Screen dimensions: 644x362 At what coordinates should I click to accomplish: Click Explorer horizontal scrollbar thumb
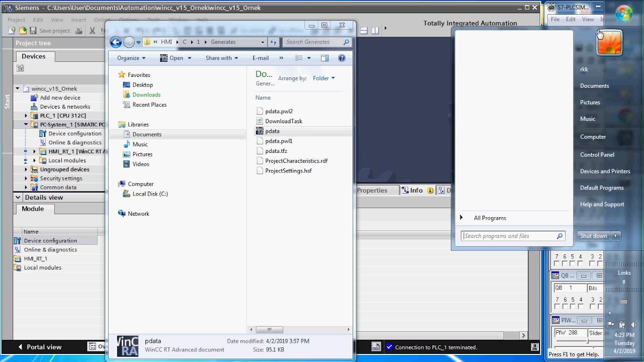click(x=269, y=330)
